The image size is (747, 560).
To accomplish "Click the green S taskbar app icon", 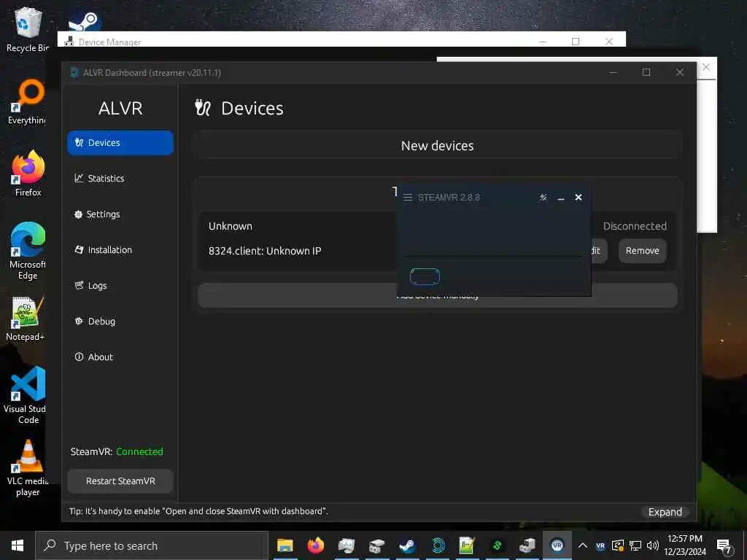I will [x=497, y=545].
